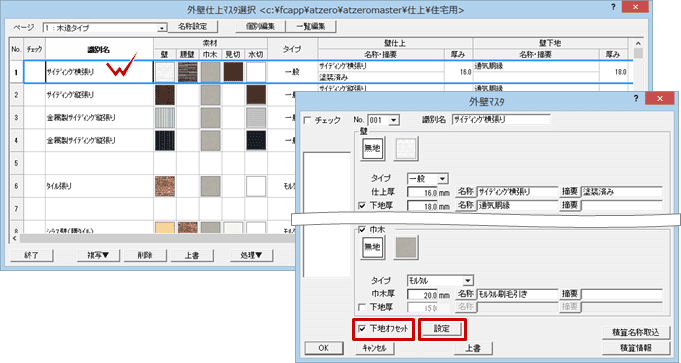Open the 処理▼ menu button

(x=251, y=255)
